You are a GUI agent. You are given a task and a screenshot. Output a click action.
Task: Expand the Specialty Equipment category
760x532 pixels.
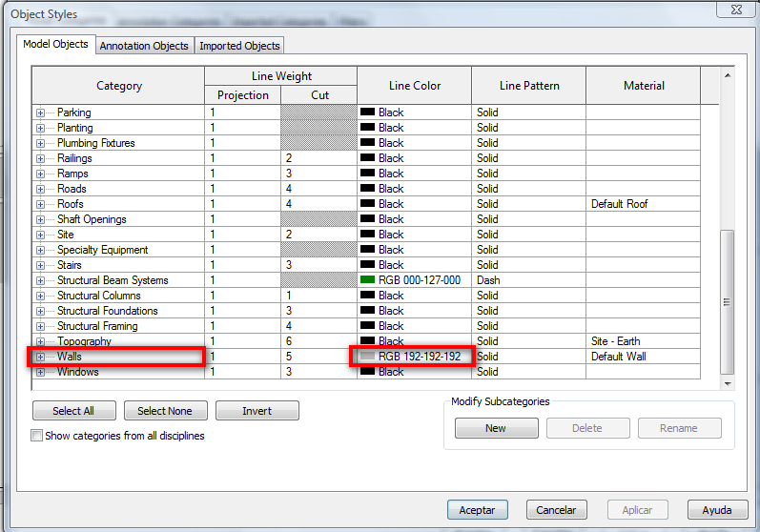(40, 251)
